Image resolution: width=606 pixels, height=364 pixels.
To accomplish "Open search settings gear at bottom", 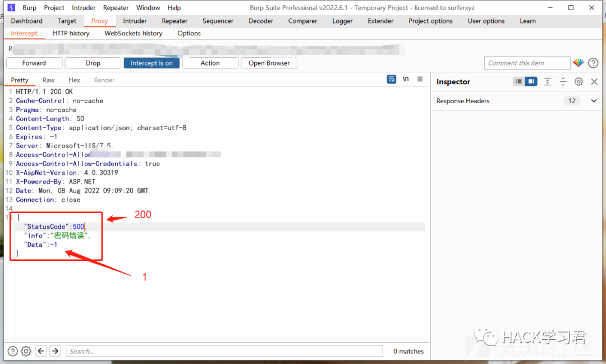I will [26, 351].
